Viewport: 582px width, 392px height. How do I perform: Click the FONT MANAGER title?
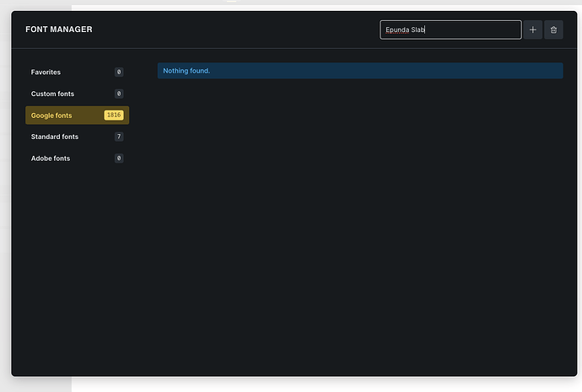tap(59, 30)
